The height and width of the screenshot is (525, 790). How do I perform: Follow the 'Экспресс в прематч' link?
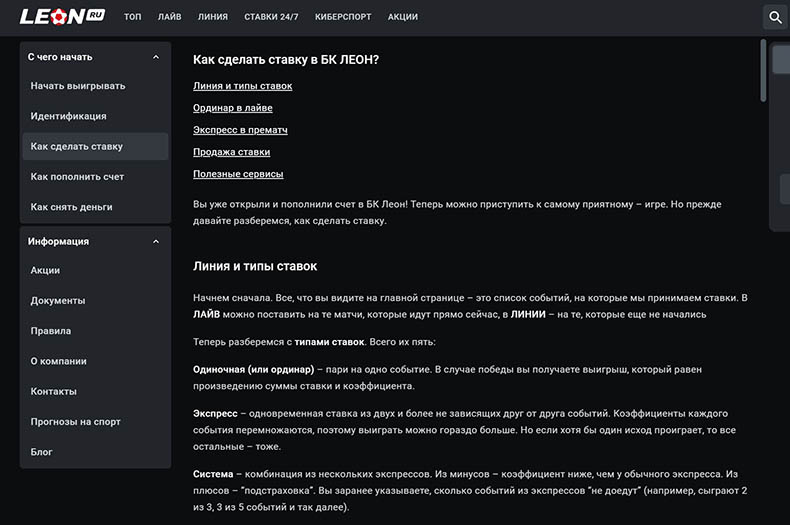coord(240,130)
